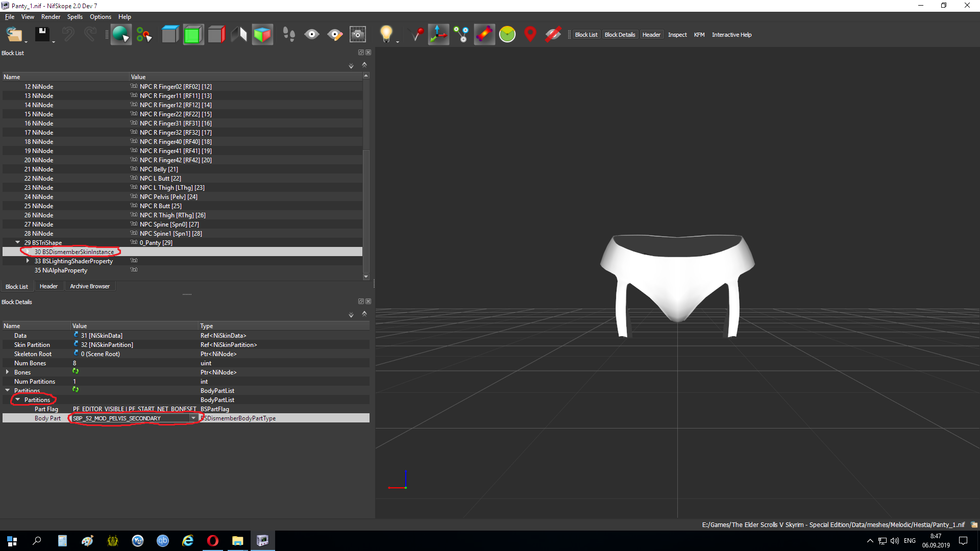The width and height of the screenshot is (980, 551).
Task: Toggle show nodes icon
Action: click(x=461, y=35)
